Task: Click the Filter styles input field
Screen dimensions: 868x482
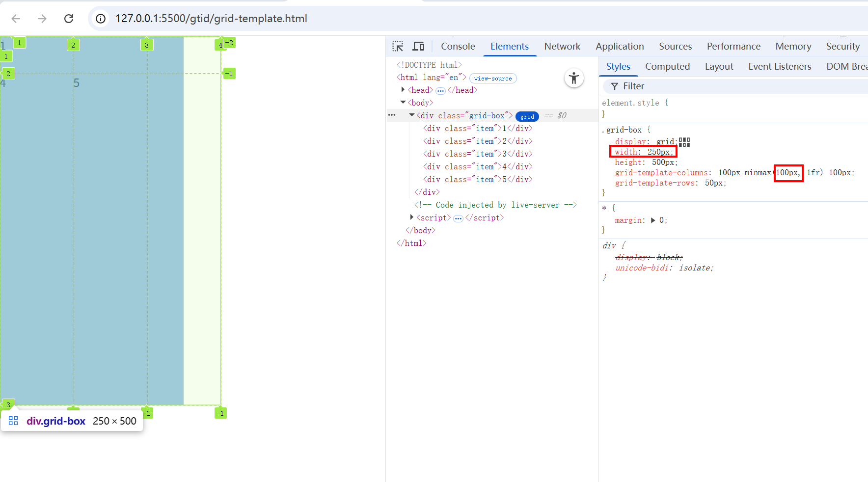Action: pos(736,86)
